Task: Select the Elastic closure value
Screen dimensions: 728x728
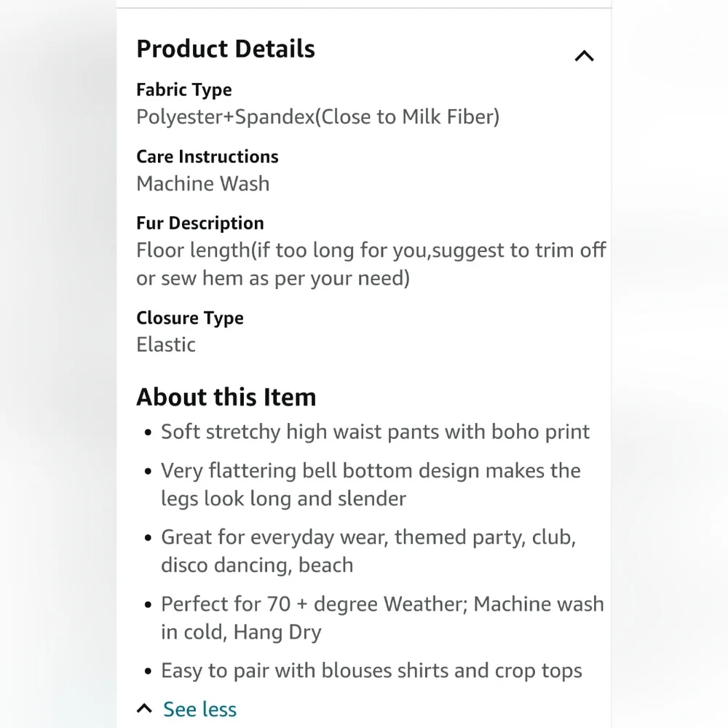Action: coord(166,344)
